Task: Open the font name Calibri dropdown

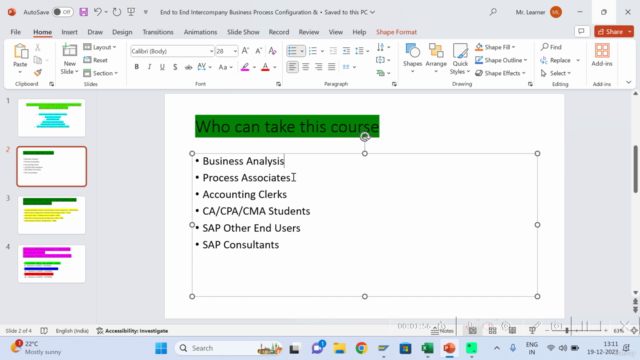Action: coord(211,51)
